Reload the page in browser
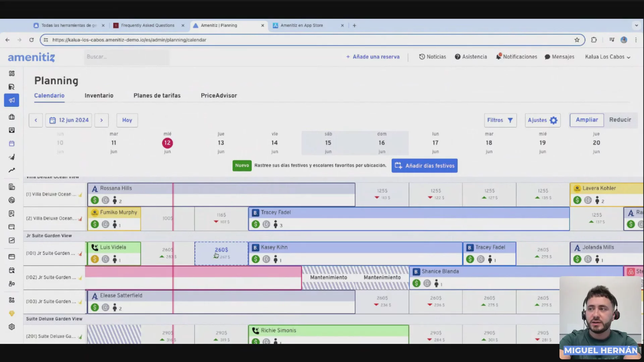 tap(32, 40)
